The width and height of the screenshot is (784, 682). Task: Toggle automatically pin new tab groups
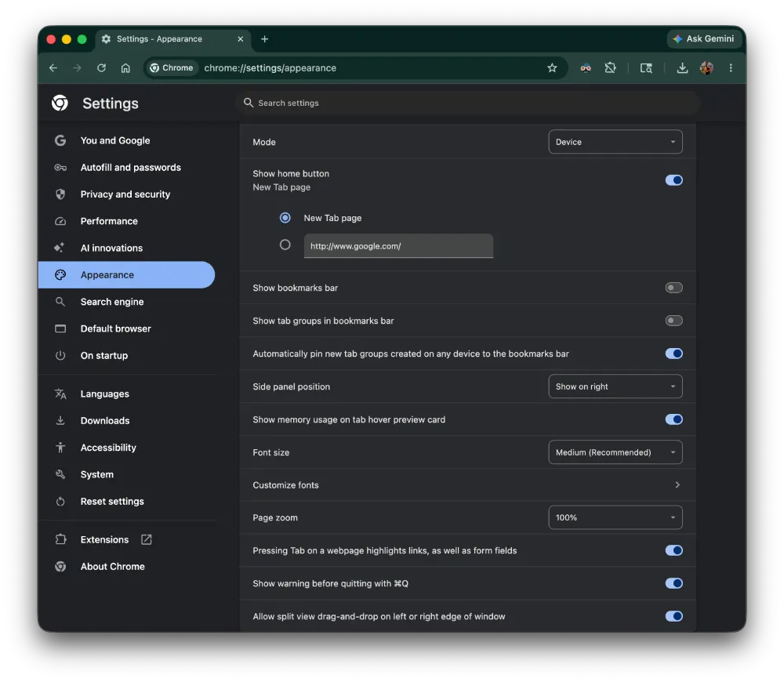tap(674, 354)
